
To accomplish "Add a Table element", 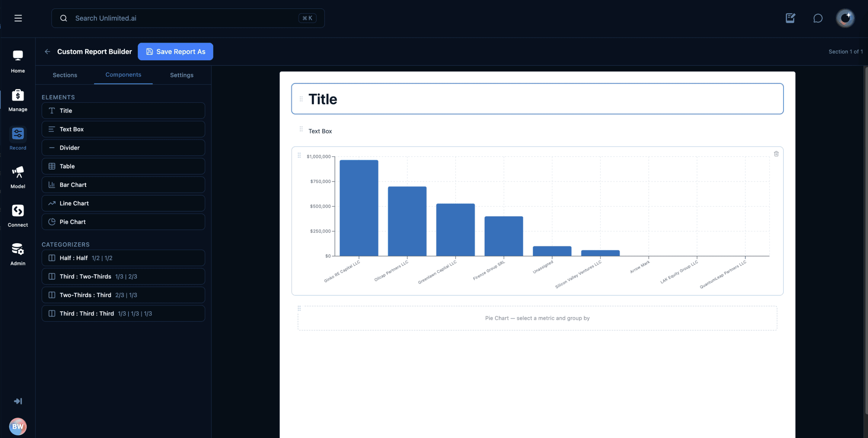I will click(123, 166).
